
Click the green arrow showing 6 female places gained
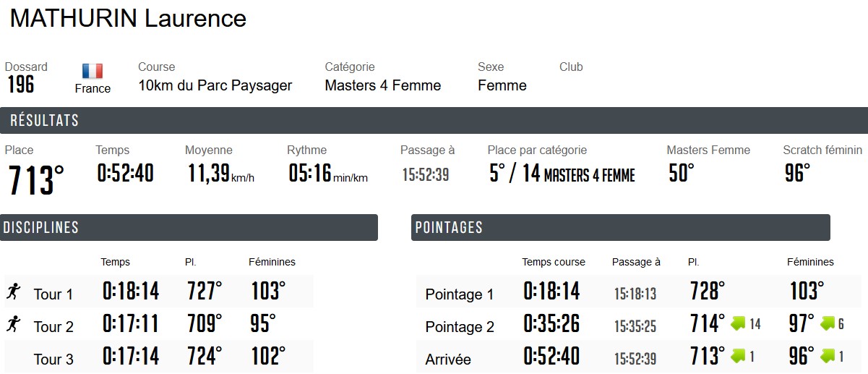pyautogui.click(x=828, y=323)
